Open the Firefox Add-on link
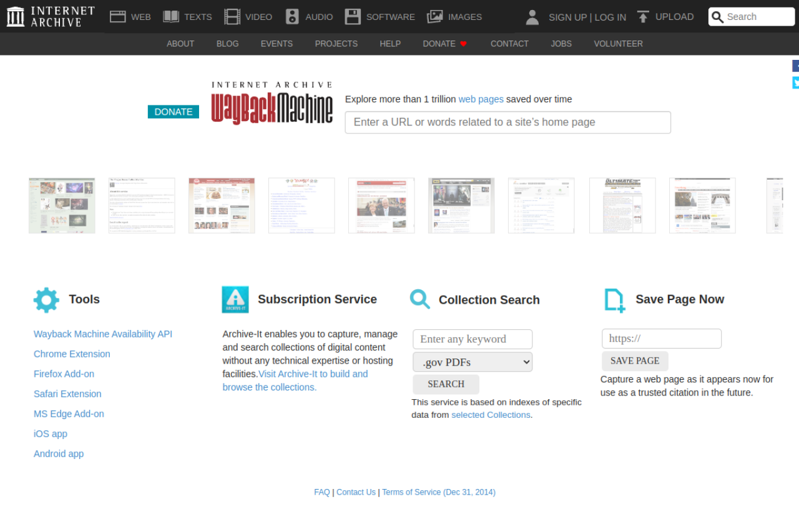This screenshot has height=532, width=799. coord(64,374)
